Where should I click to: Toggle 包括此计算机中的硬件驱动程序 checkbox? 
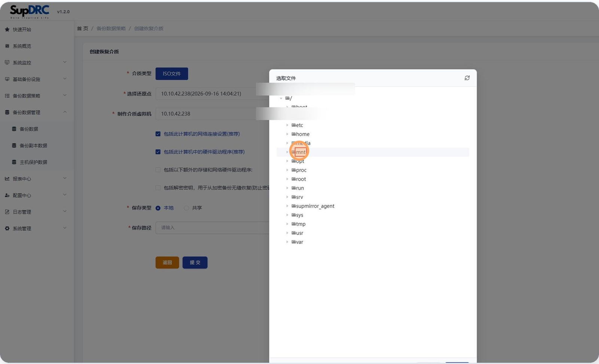pos(158,152)
